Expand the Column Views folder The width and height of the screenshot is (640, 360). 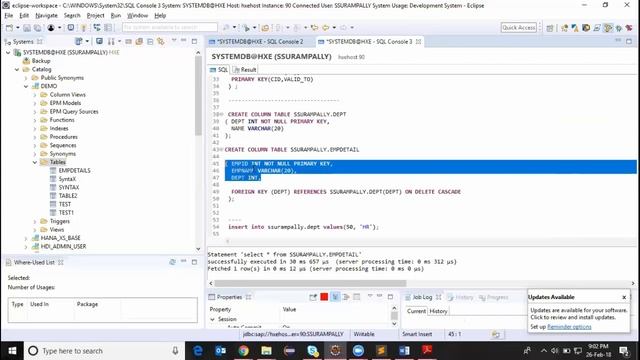[x=35, y=95]
